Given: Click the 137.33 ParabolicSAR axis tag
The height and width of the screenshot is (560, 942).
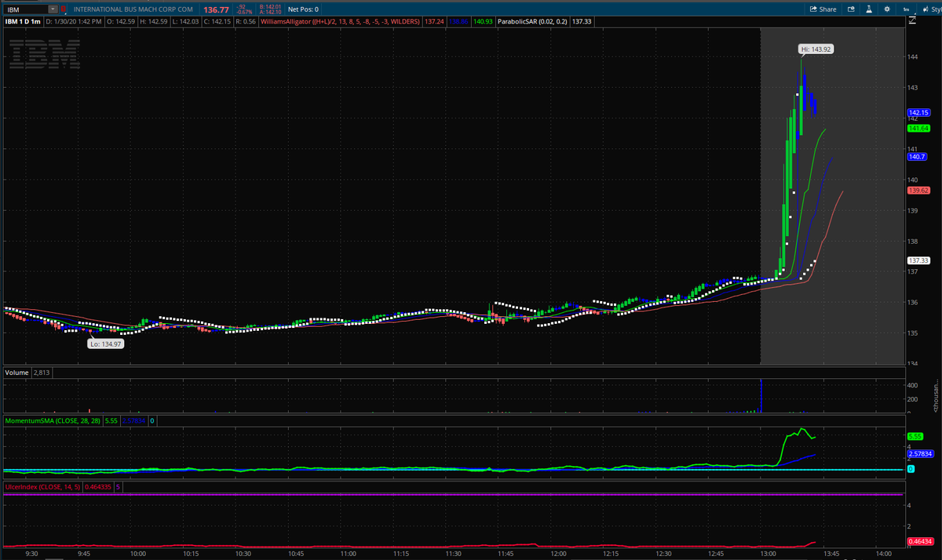Looking at the screenshot, I should click(918, 260).
